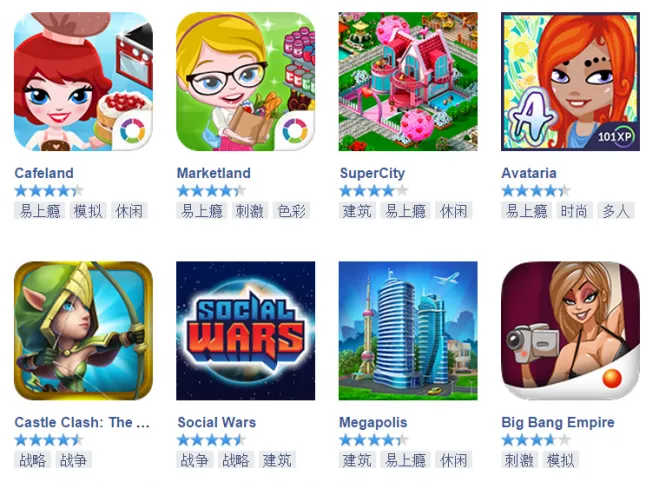Launch the Megapolis skyscraper icon
Screen dimensions: 646x482
pyautogui.click(x=408, y=331)
